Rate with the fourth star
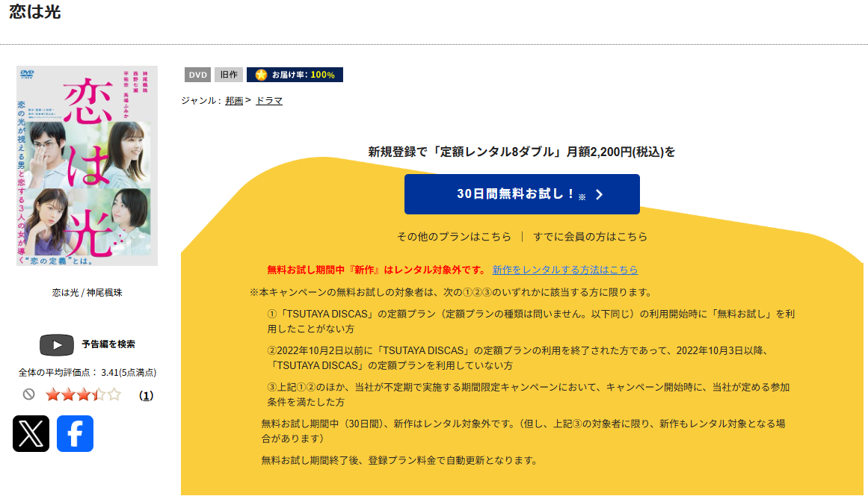The height and width of the screenshot is (499, 868). (99, 394)
